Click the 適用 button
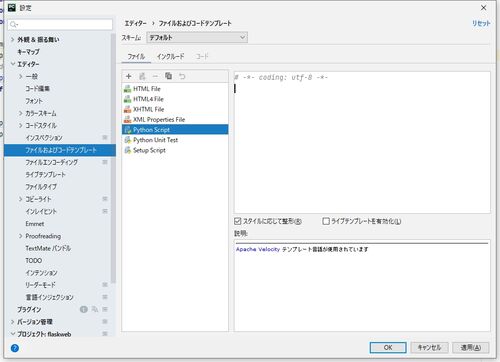 point(471,347)
